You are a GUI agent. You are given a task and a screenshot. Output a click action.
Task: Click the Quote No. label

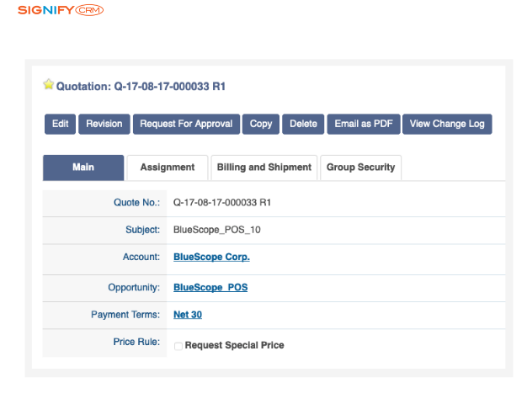coord(136,203)
